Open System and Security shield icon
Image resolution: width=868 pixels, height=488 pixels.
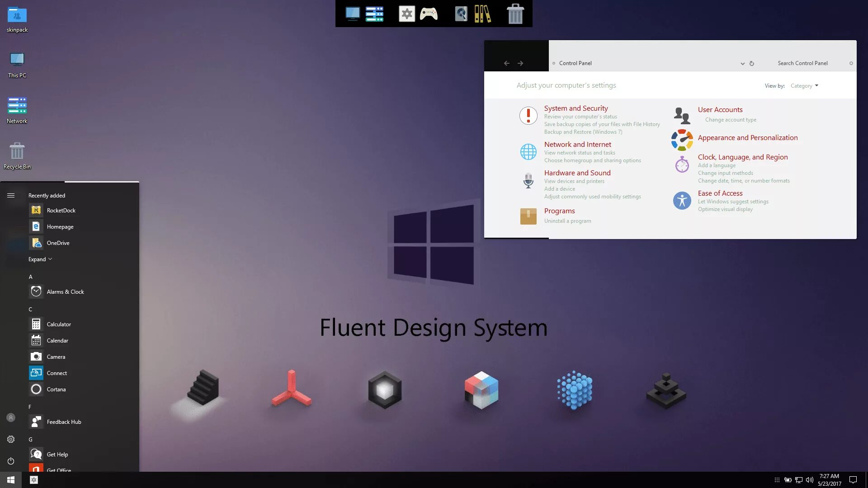point(528,116)
